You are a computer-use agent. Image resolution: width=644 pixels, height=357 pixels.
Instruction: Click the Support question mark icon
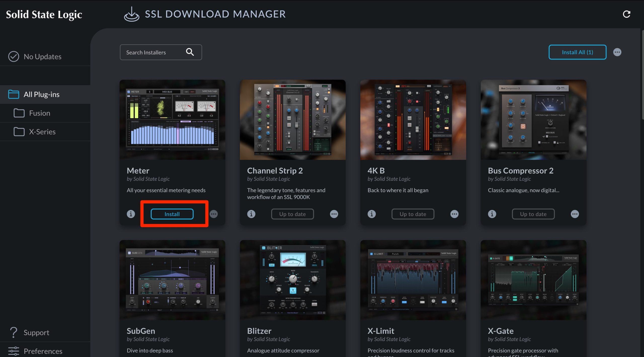click(x=14, y=332)
